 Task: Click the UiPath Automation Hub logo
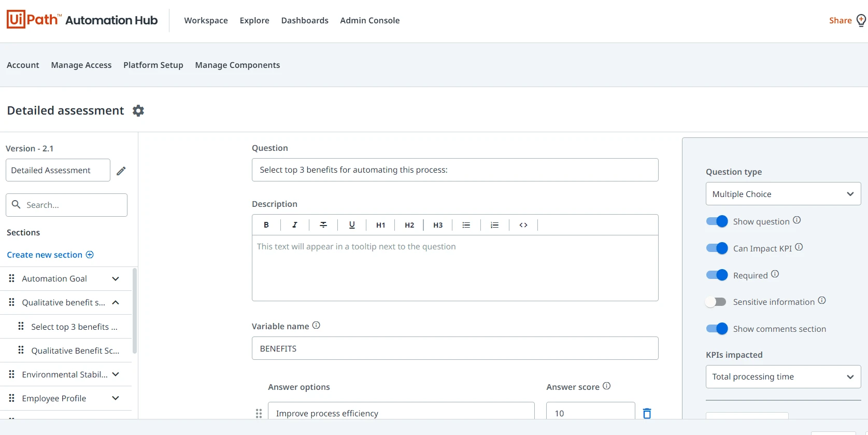point(82,20)
